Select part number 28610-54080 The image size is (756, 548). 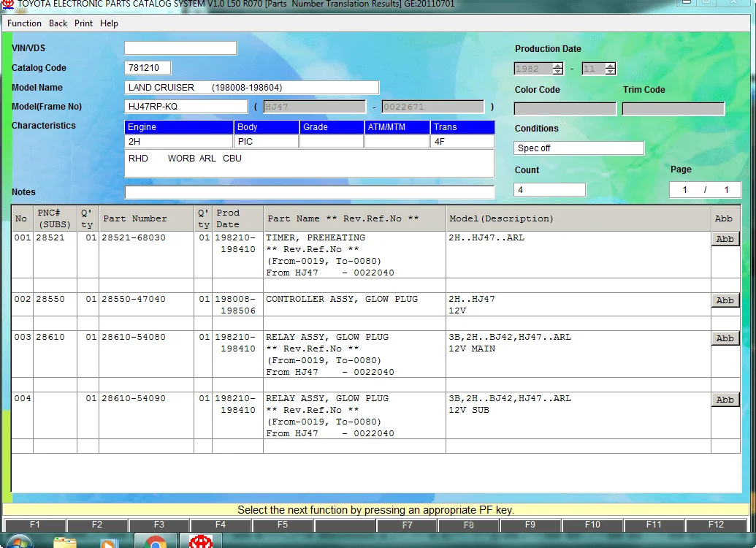134,337
